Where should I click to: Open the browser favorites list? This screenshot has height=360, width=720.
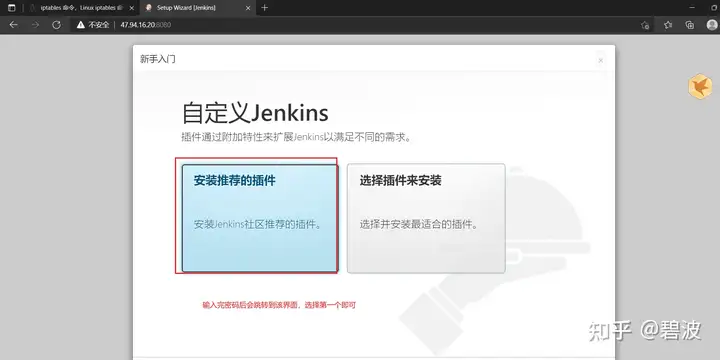(x=668, y=25)
